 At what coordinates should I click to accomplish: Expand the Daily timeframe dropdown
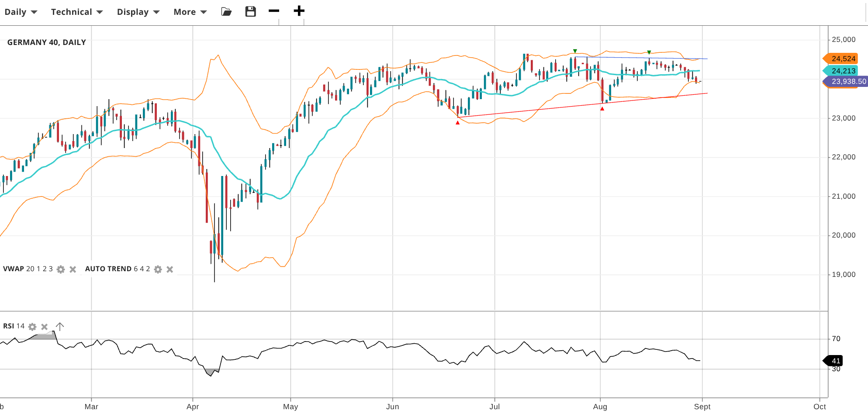click(21, 12)
